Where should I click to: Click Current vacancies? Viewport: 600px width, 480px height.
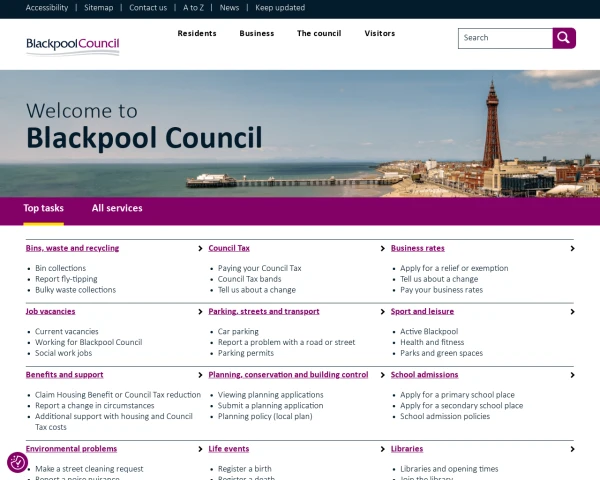click(67, 331)
